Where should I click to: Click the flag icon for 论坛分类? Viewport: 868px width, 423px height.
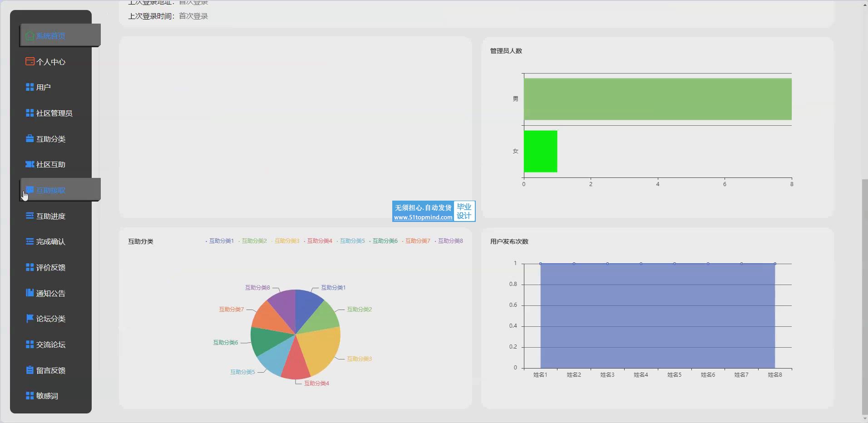coord(30,319)
